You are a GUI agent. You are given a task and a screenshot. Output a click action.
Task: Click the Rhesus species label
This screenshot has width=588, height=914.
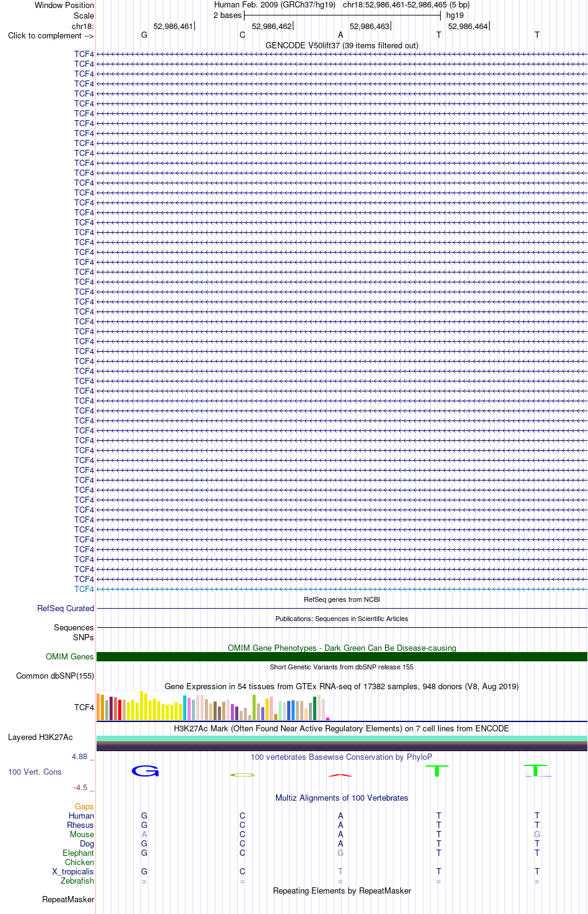click(80, 825)
